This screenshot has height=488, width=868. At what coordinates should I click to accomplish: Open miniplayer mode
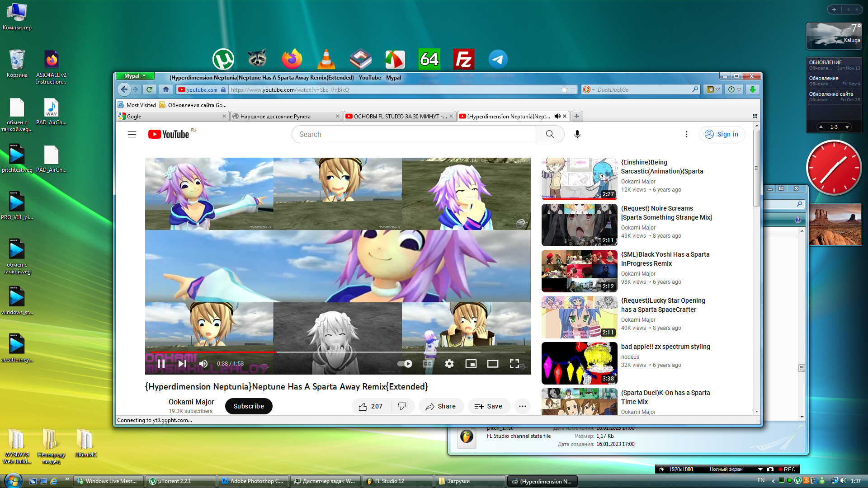click(x=471, y=364)
